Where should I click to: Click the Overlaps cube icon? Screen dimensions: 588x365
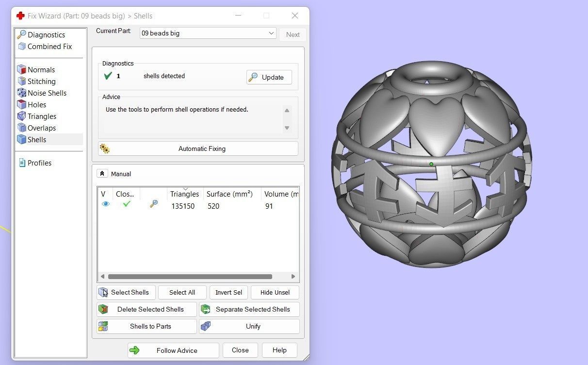(21, 128)
